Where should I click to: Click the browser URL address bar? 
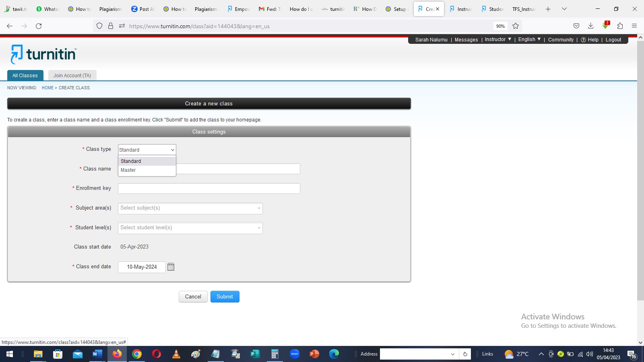(x=308, y=26)
